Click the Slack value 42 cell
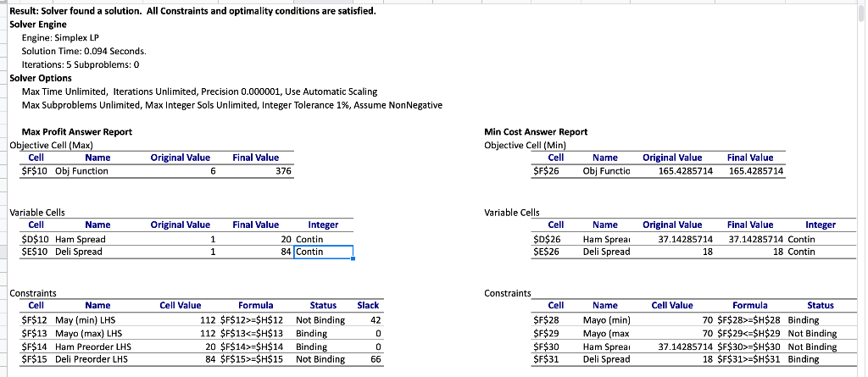 (x=376, y=320)
